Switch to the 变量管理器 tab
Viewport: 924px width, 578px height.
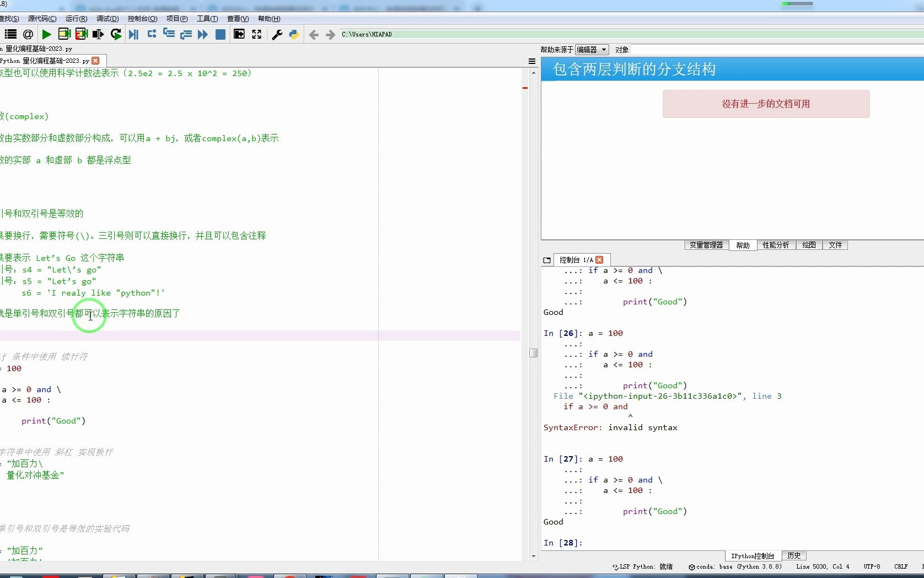707,245
